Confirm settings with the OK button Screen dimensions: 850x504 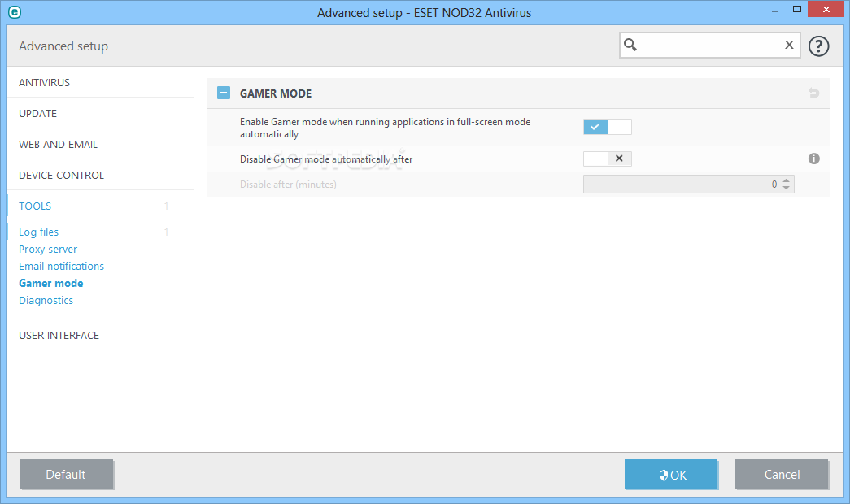(x=671, y=474)
